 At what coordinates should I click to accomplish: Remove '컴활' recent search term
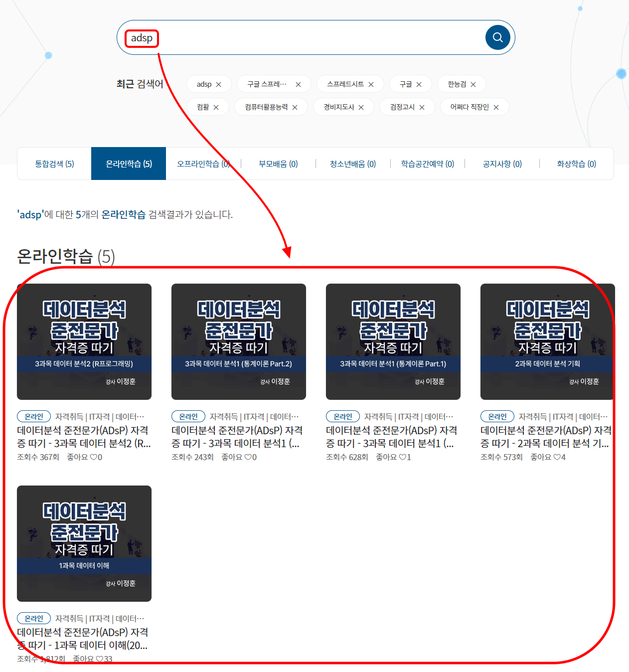pos(216,107)
